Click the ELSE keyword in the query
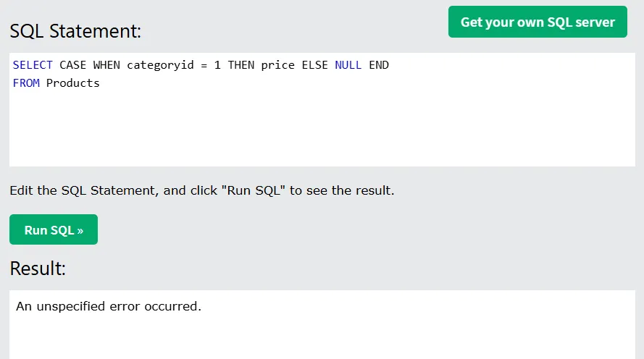Viewport: 644px width, 359px height. click(314, 65)
